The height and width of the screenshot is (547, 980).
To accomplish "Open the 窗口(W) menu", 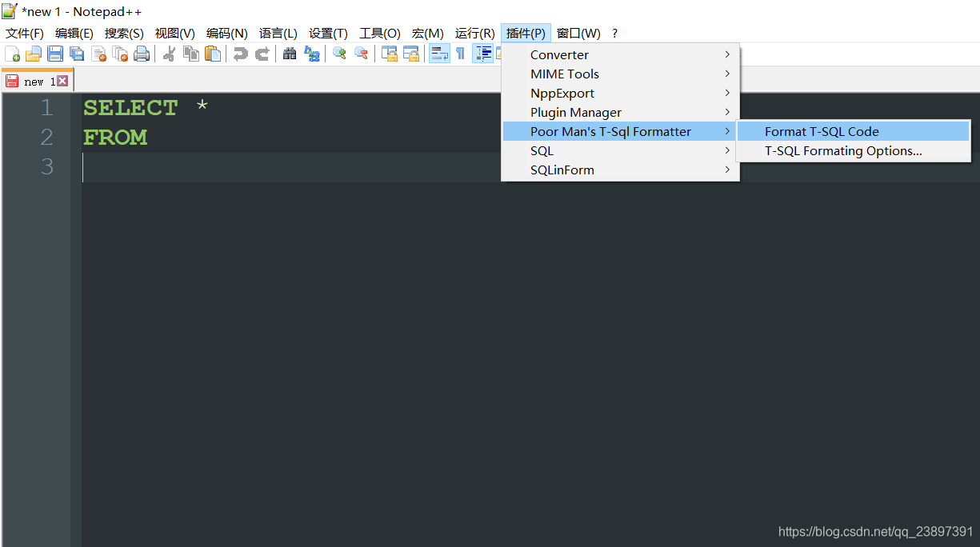I will (x=578, y=34).
